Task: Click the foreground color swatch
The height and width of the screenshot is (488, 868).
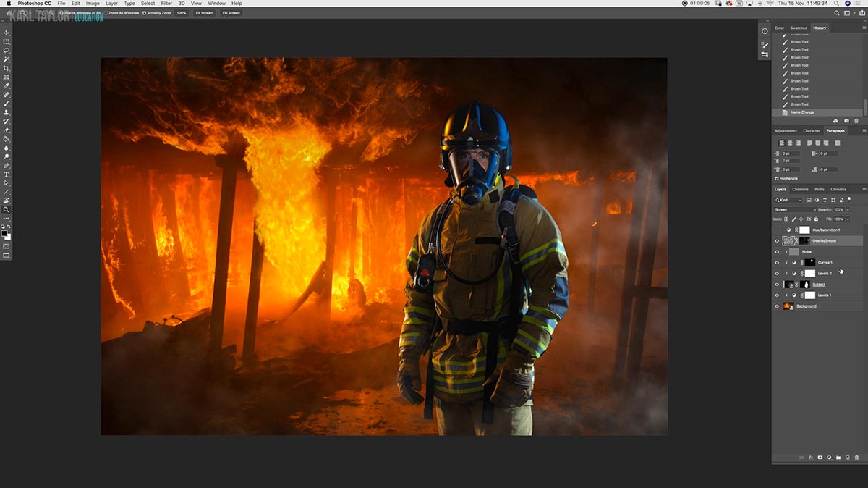Action: click(x=4, y=233)
